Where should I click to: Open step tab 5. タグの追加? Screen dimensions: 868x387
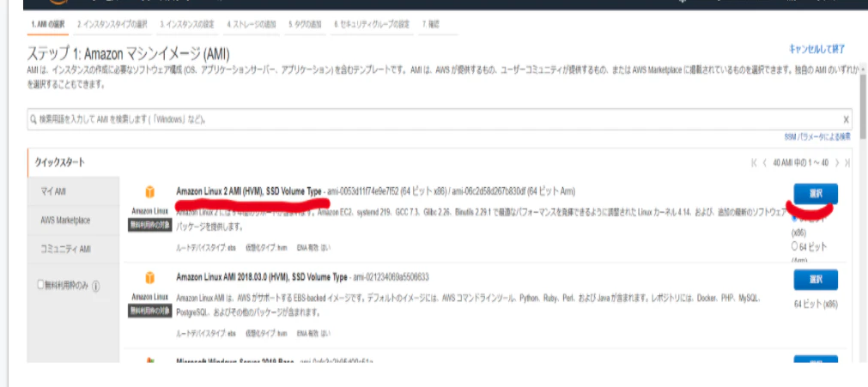coord(305,24)
